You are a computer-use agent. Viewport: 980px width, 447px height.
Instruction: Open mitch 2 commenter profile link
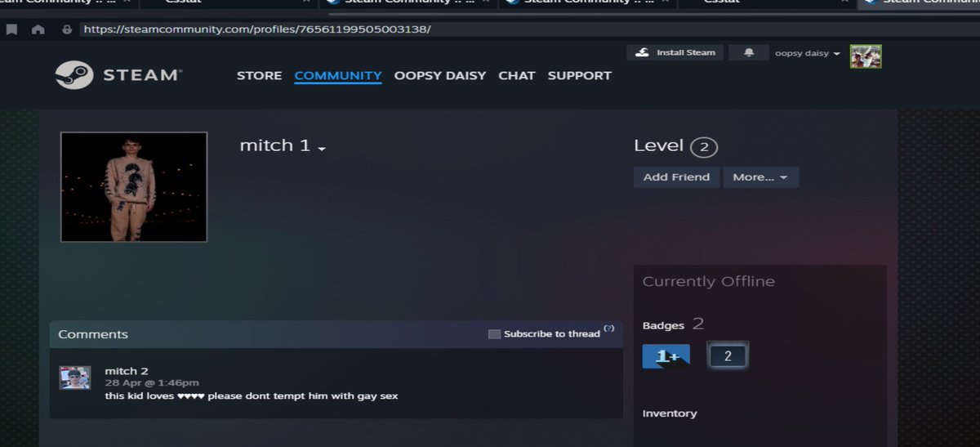[x=127, y=371]
